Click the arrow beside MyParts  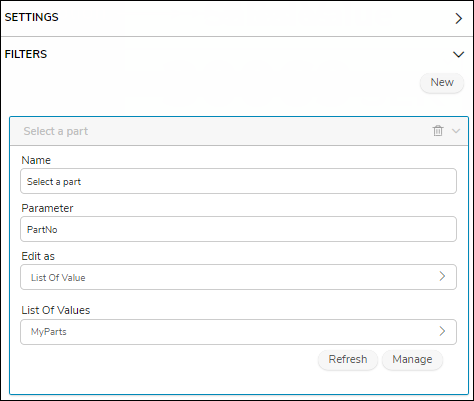(442, 331)
